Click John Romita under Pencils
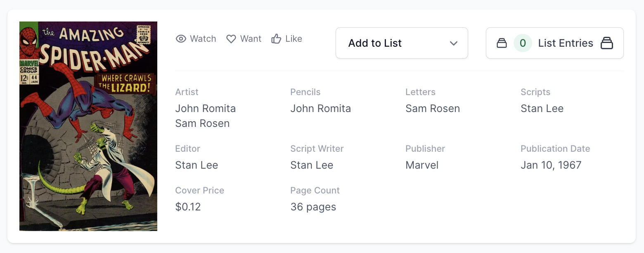 (x=320, y=108)
